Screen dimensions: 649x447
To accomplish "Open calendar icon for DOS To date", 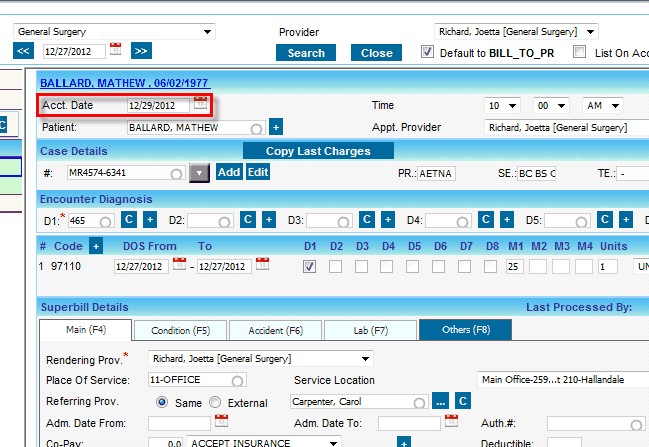I will (x=262, y=265).
